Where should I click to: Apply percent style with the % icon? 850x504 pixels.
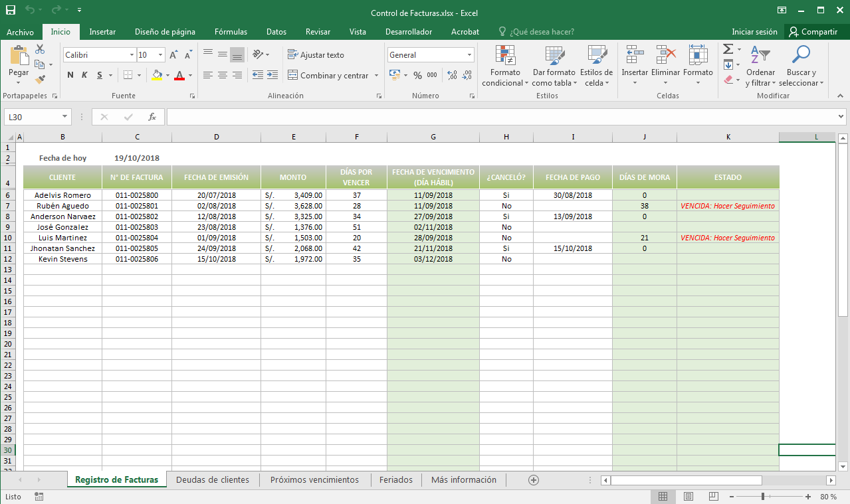tap(417, 75)
